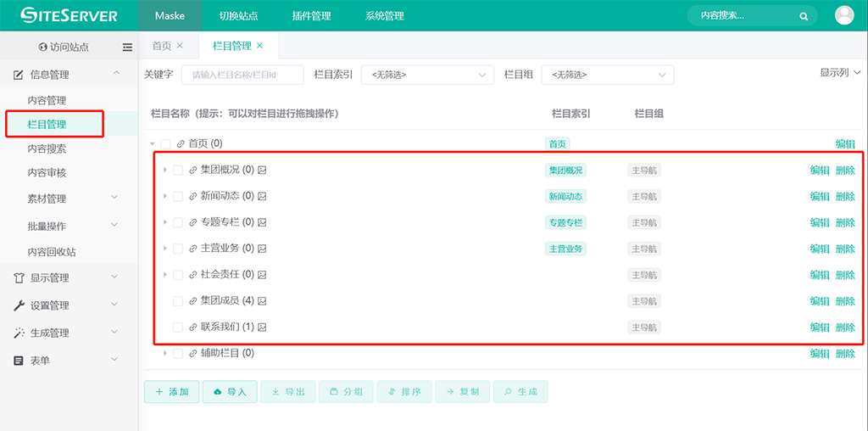Click the link icon beside 新闻动态
868x431 pixels.
[193, 196]
